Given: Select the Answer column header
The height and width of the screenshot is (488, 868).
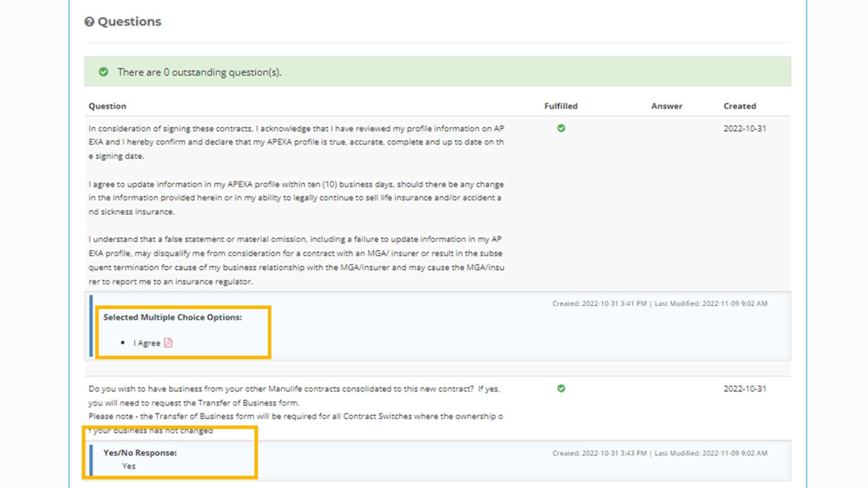Looking at the screenshot, I should pos(666,106).
